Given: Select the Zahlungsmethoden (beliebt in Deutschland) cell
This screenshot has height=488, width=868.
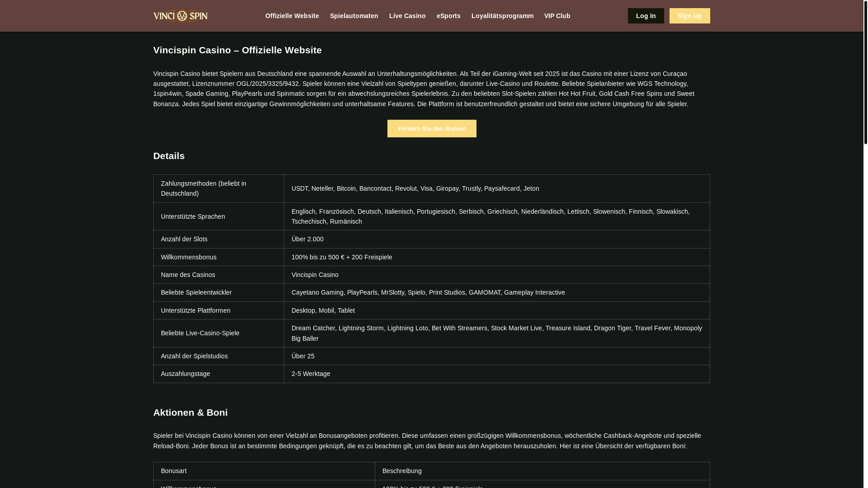Looking at the screenshot, I should pos(219,188).
